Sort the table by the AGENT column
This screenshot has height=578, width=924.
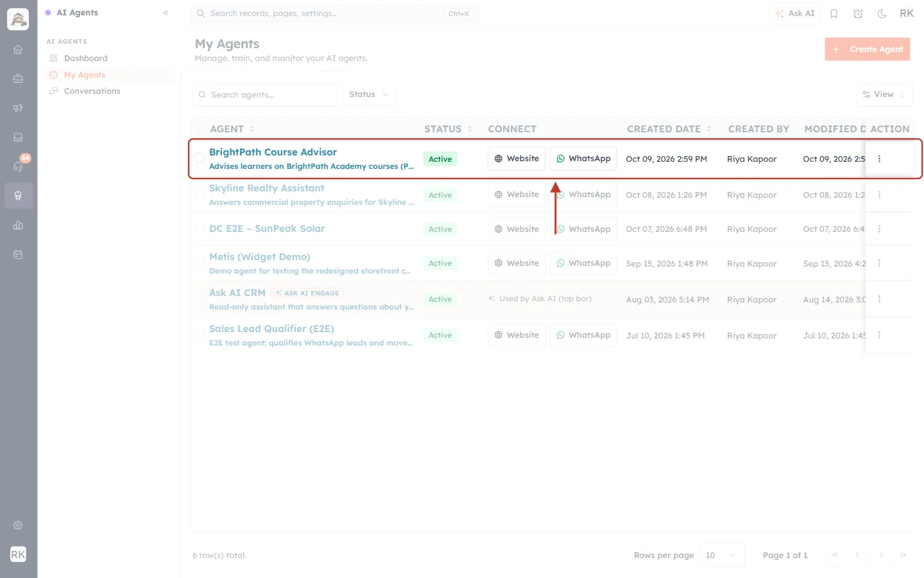pos(232,129)
